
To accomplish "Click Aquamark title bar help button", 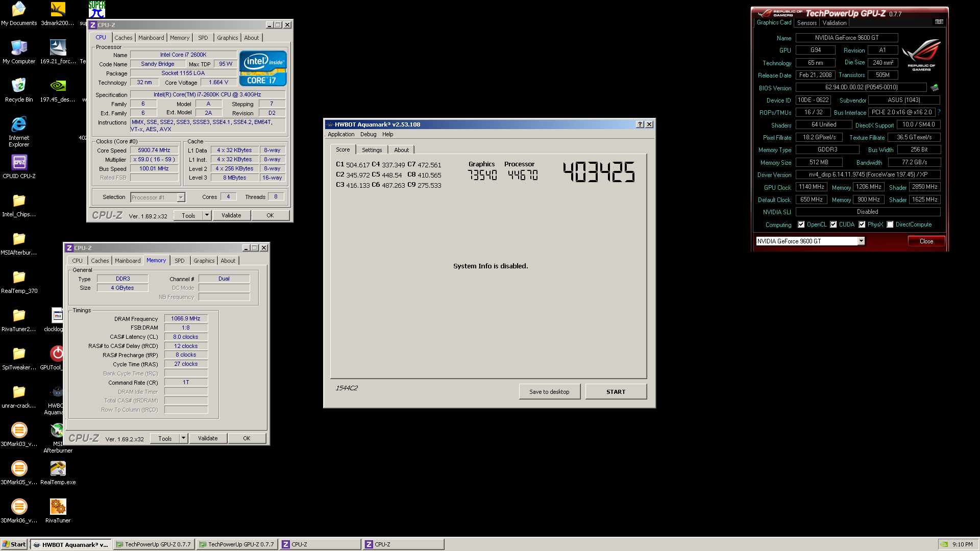I will click(x=640, y=124).
